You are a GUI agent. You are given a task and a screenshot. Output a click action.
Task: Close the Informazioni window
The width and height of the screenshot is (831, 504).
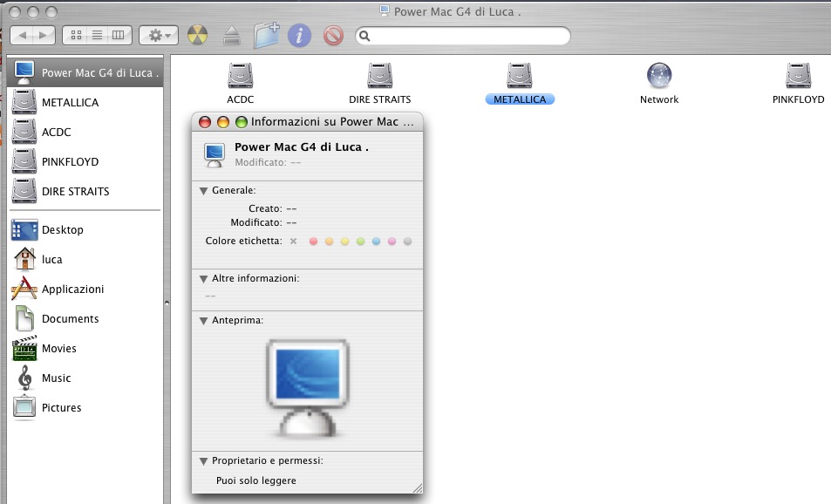[205, 122]
